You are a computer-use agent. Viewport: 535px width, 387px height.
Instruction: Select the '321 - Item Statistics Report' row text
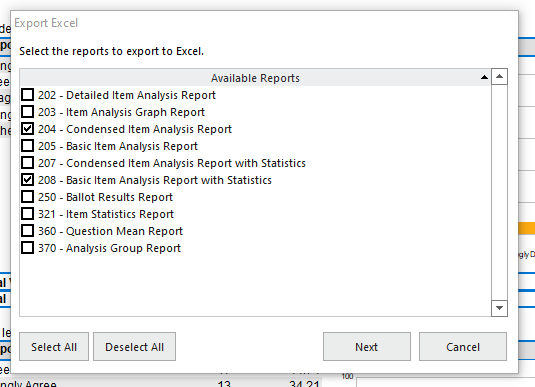106,214
